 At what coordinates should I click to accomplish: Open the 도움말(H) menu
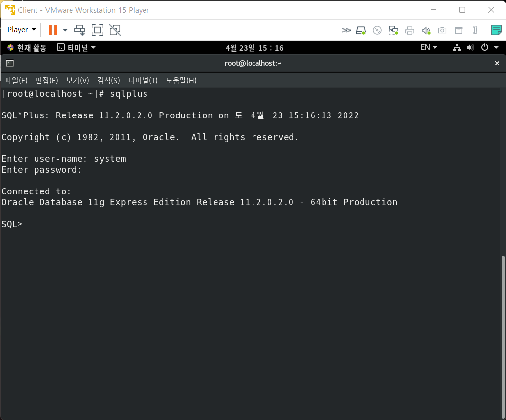point(181,81)
